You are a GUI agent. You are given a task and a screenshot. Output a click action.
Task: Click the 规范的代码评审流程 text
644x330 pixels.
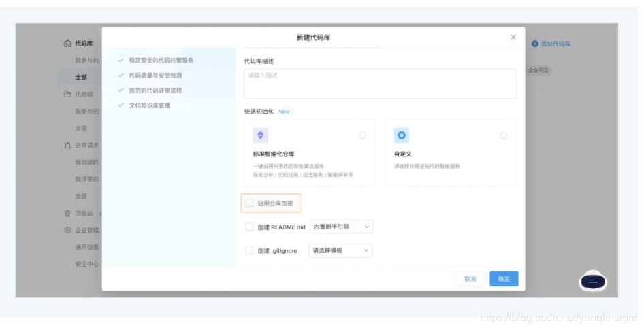pyautogui.click(x=155, y=90)
